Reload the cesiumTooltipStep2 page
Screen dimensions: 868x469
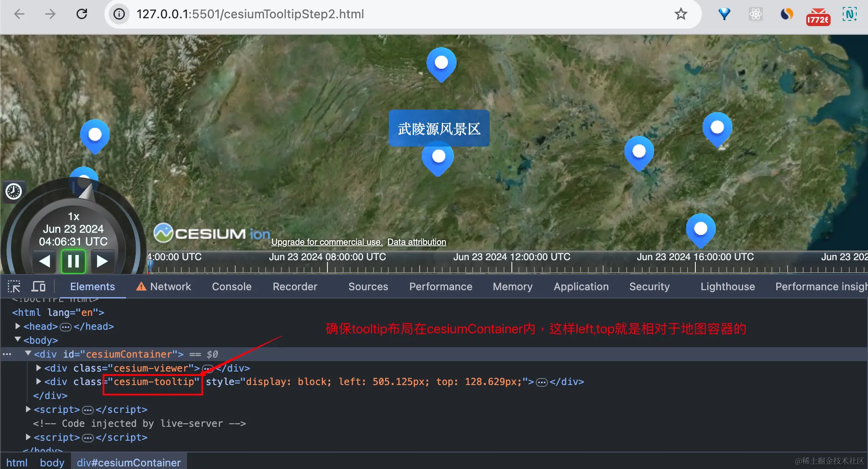[82, 14]
